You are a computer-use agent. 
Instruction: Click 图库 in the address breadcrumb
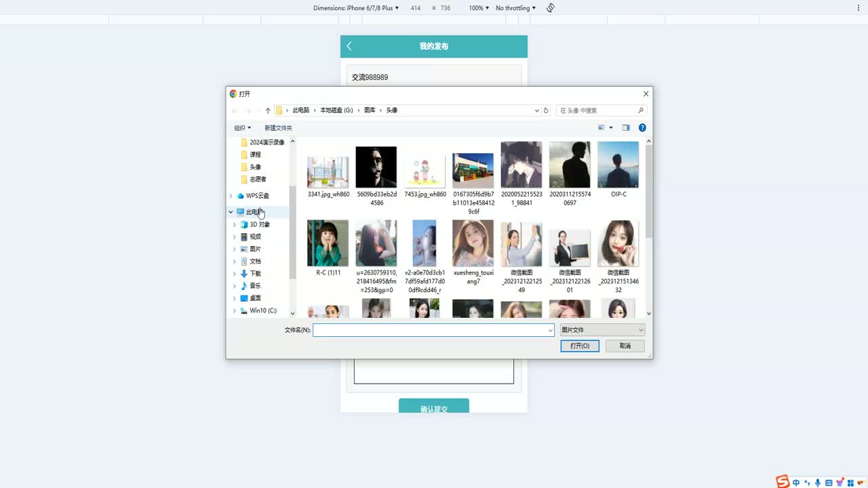pos(370,110)
